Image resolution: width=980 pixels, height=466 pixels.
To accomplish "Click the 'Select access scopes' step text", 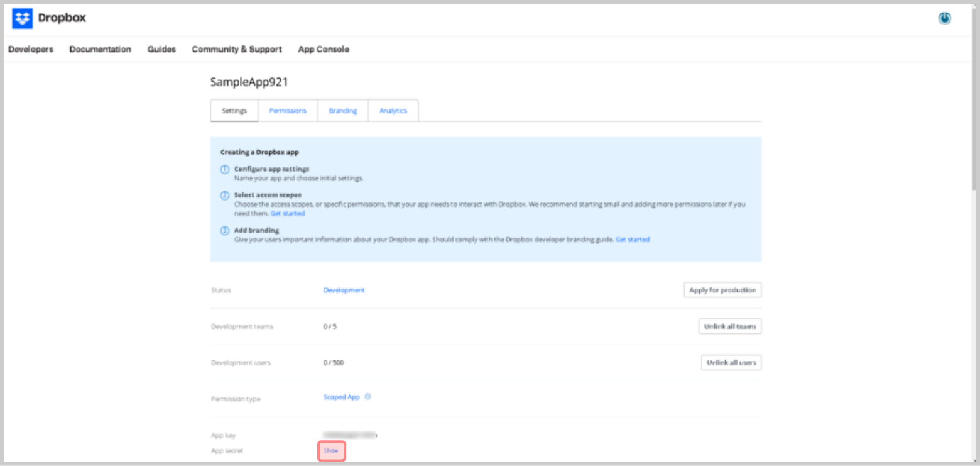I will [x=268, y=196].
